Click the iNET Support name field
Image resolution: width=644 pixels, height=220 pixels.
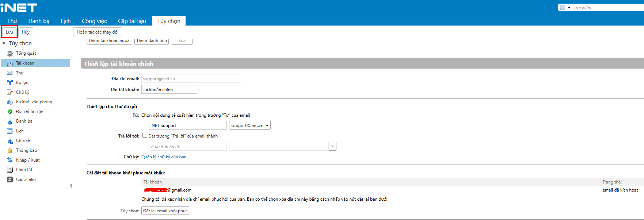pos(188,125)
